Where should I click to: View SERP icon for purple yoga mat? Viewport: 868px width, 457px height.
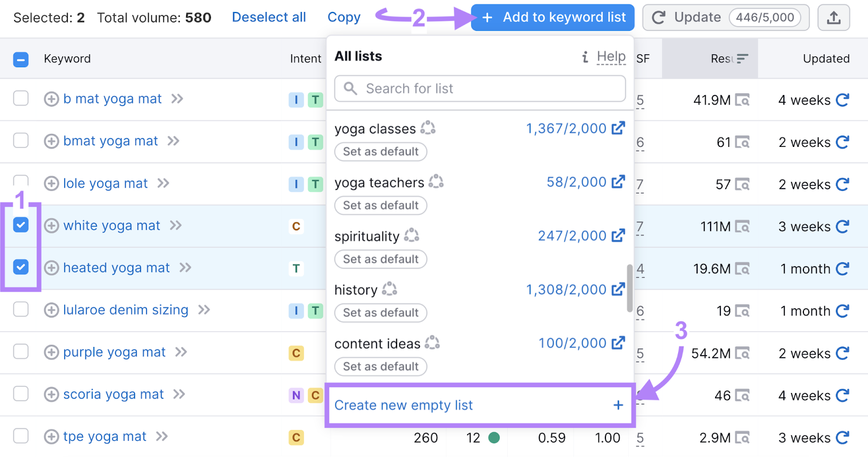click(x=742, y=353)
